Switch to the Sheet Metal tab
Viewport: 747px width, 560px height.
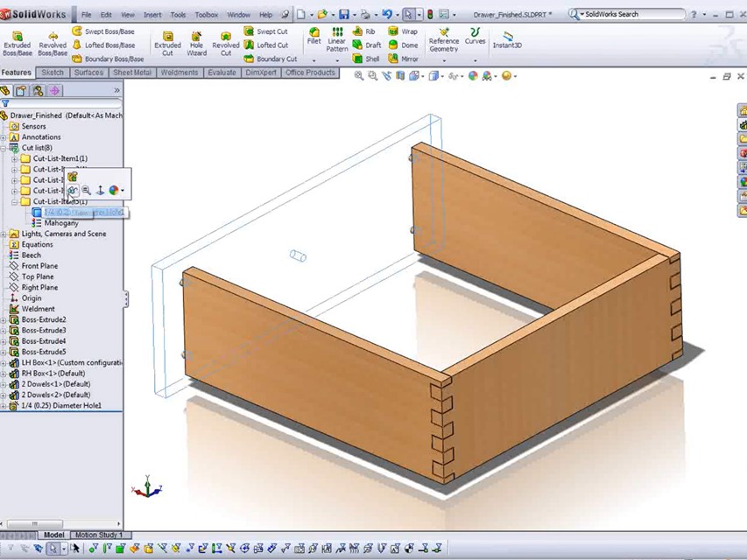pyautogui.click(x=132, y=73)
